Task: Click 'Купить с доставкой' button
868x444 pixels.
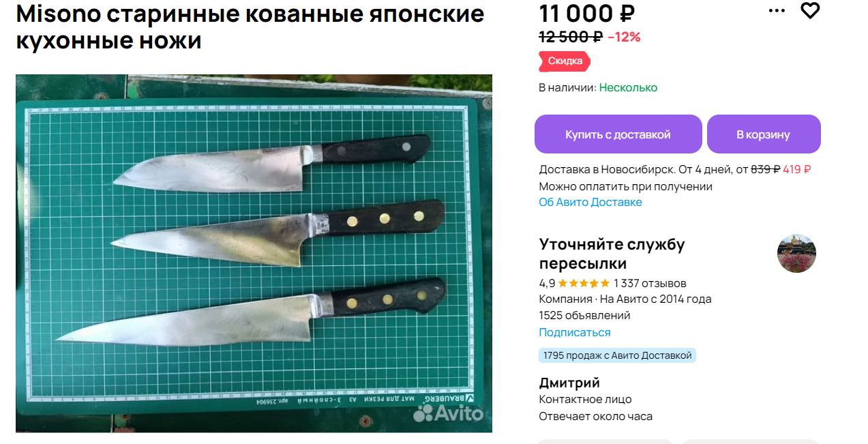Action: (618, 134)
